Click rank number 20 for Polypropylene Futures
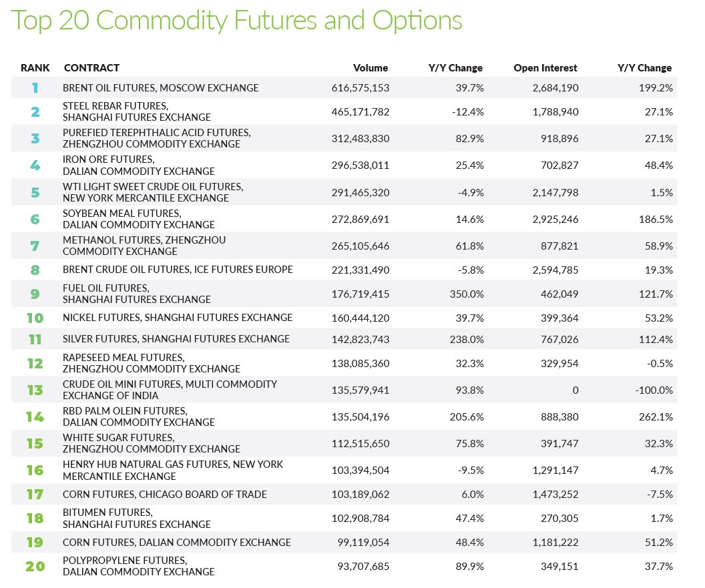Screen dimensions: 705x588 point(35,567)
